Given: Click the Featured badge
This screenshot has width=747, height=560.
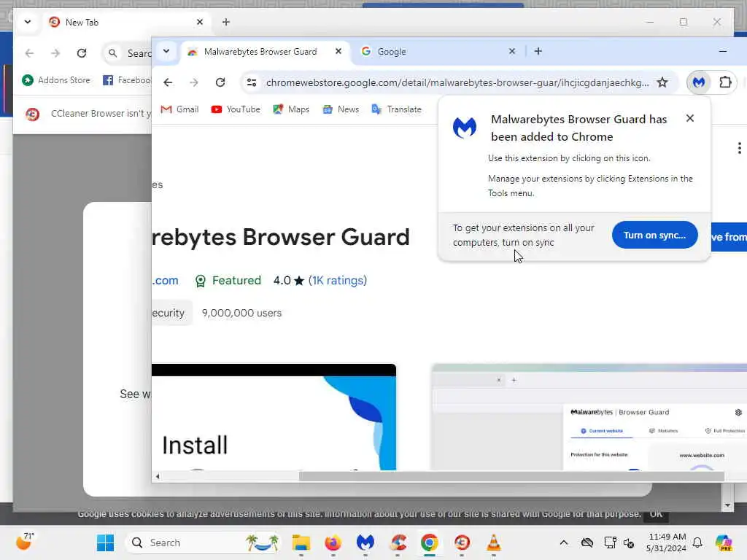Looking at the screenshot, I should (x=228, y=281).
